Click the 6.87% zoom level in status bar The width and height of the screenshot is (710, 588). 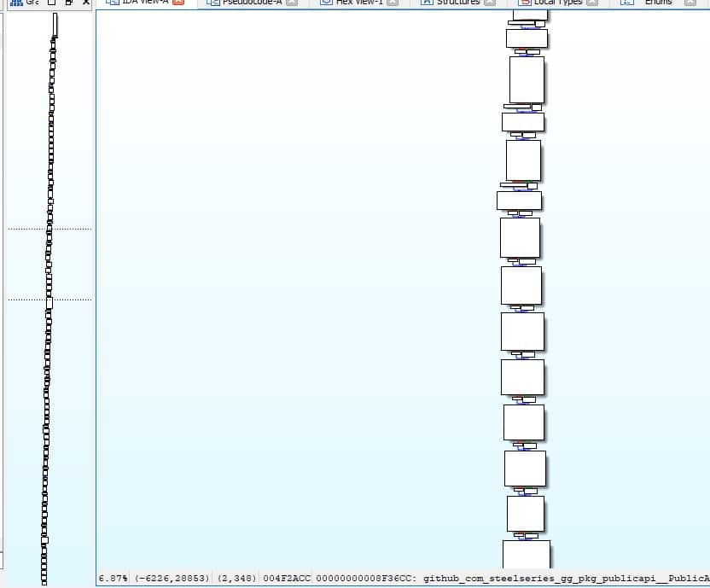coord(113,579)
